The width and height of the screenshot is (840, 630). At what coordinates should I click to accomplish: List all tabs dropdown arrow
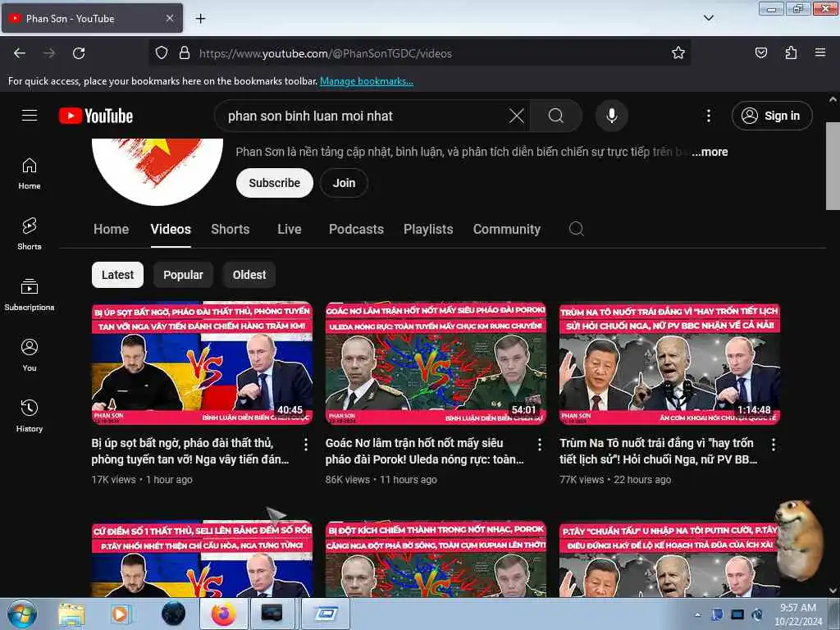pos(708,18)
